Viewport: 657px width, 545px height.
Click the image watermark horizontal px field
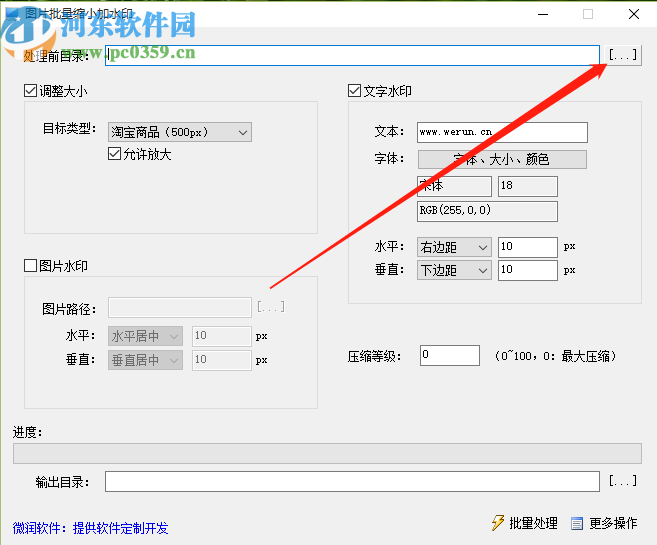[x=222, y=336]
